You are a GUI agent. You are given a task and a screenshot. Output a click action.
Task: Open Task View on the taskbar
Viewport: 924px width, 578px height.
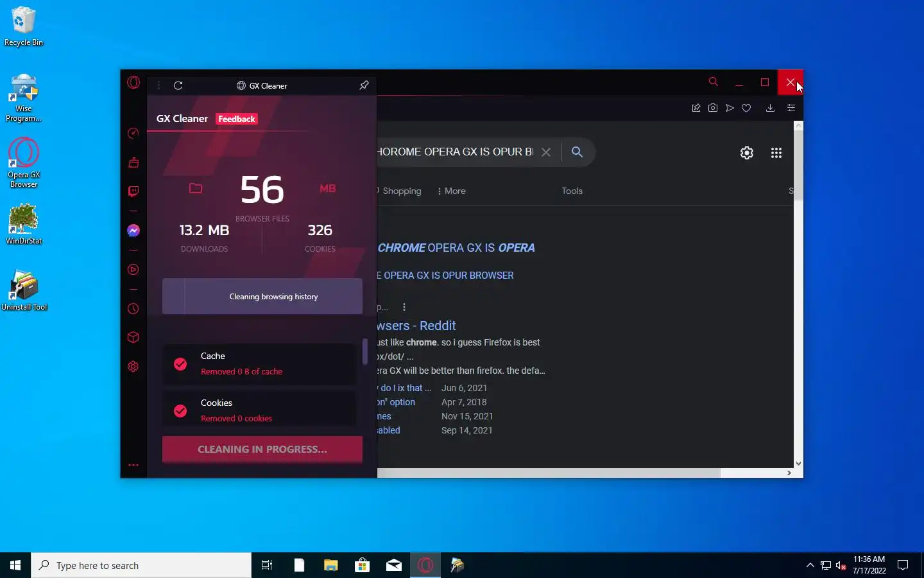pyautogui.click(x=267, y=565)
